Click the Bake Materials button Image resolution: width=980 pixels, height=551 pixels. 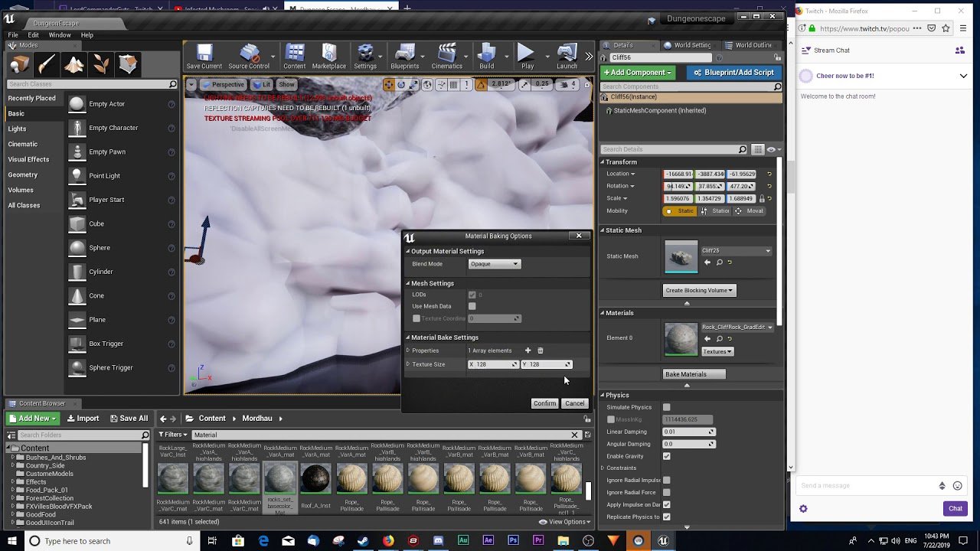point(694,374)
